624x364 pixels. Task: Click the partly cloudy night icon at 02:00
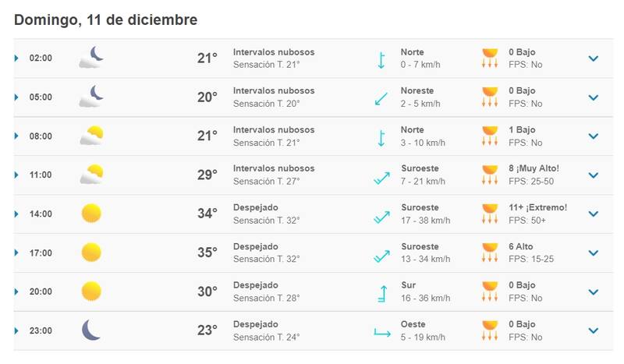92,58
